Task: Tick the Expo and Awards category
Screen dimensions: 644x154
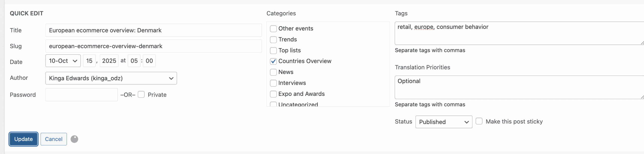Action: click(273, 94)
